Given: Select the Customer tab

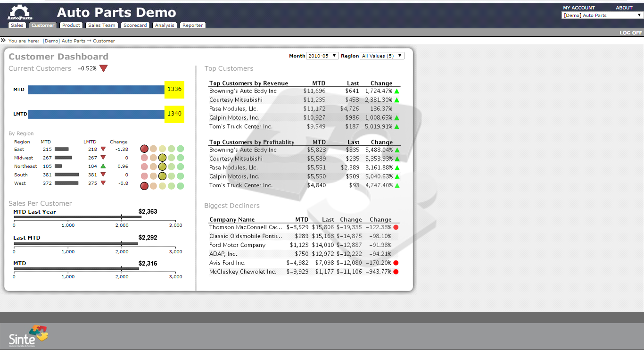Looking at the screenshot, I should click(x=43, y=25).
